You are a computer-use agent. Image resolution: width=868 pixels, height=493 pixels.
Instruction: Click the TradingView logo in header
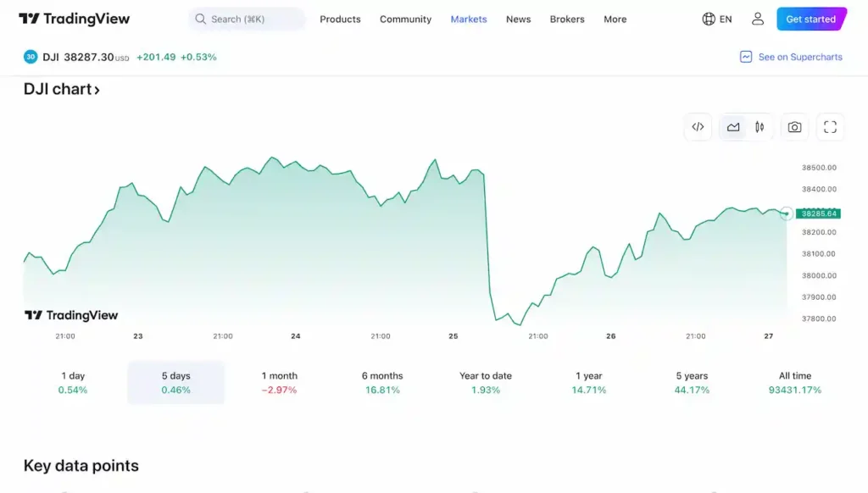pyautogui.click(x=74, y=19)
